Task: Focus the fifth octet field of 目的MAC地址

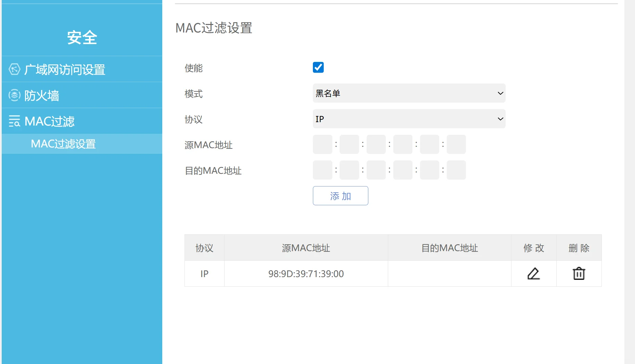Action: [429, 170]
